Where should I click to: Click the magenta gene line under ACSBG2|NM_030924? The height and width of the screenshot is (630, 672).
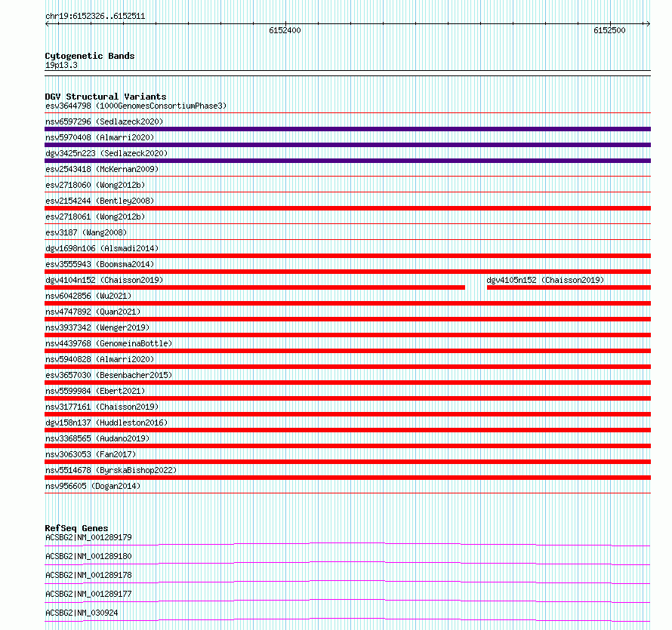347,619
